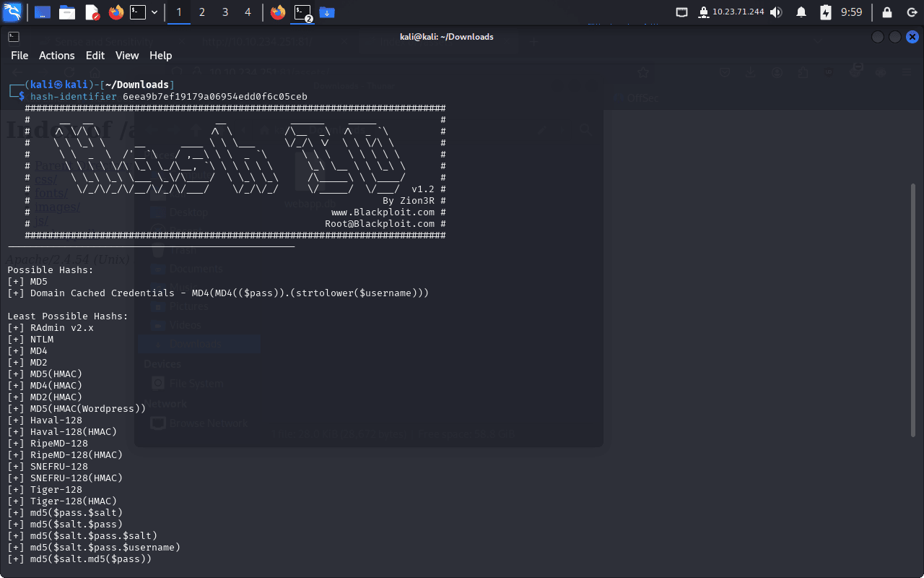
Task: Click the power manager battery icon
Action: click(x=826, y=12)
